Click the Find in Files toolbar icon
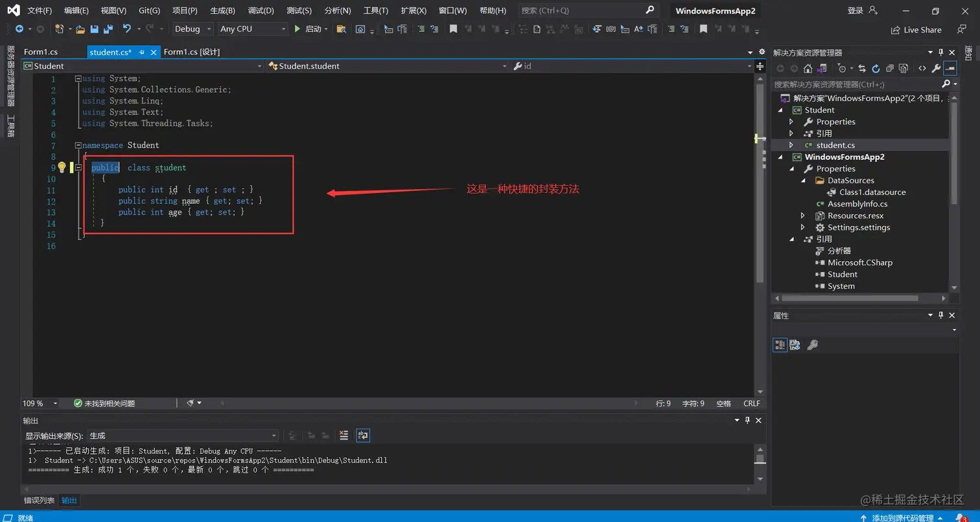This screenshot has width=980, height=522. 341,28
